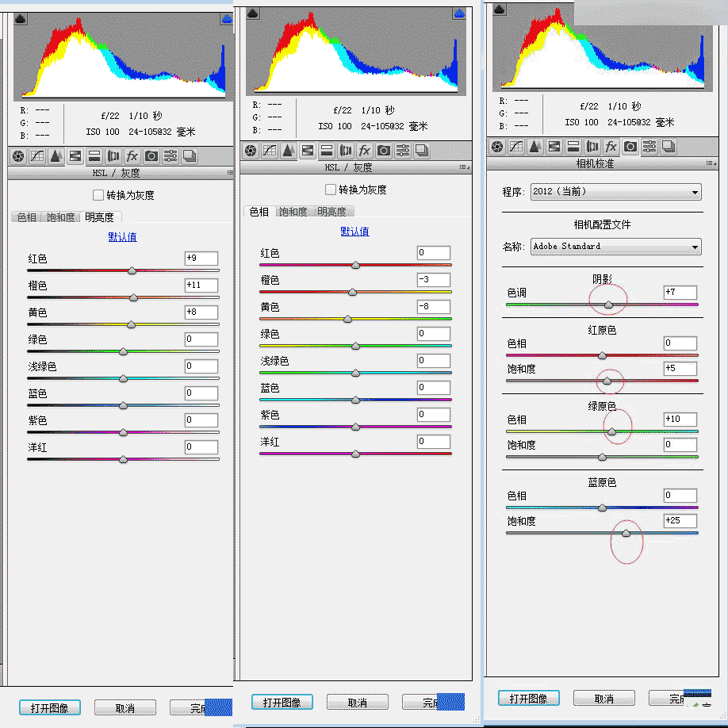Click 打开图像 button in Calibration panel
The image size is (728, 728).
coord(529,698)
